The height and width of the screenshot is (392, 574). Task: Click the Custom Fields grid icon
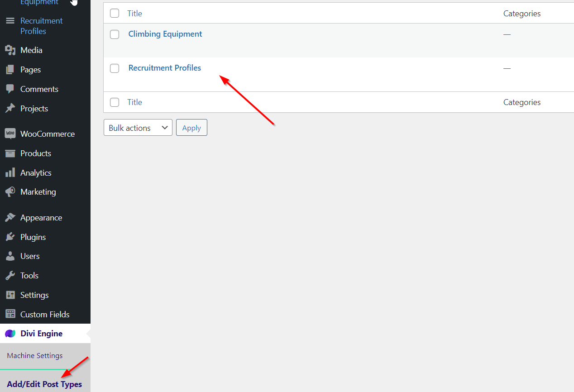point(10,314)
